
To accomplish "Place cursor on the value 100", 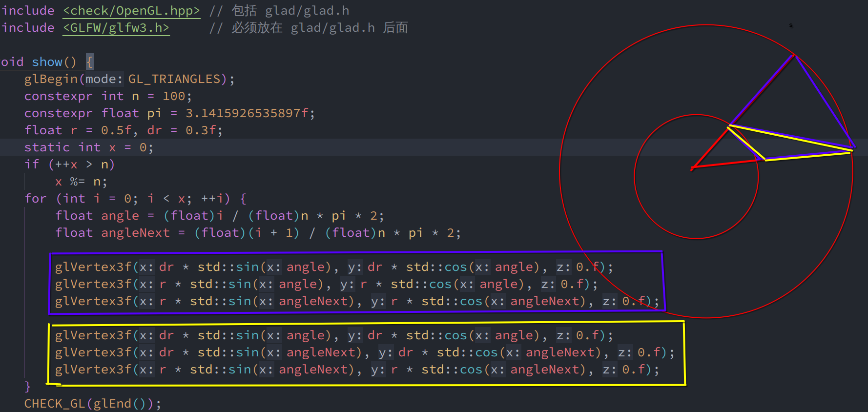I will point(173,96).
